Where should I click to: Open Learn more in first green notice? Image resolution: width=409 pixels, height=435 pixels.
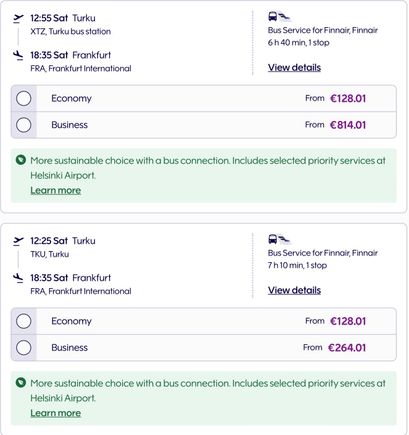(x=56, y=190)
